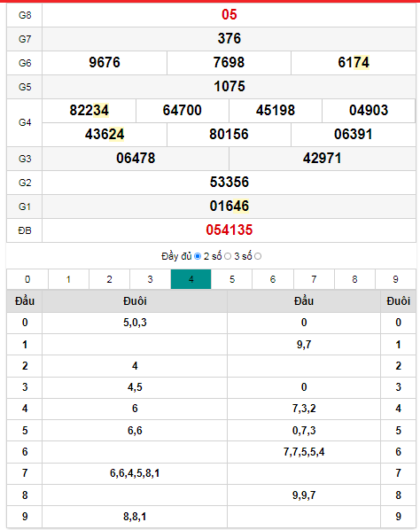Click the G2 result 53356
The image size is (420, 530).
pyautogui.click(x=229, y=183)
